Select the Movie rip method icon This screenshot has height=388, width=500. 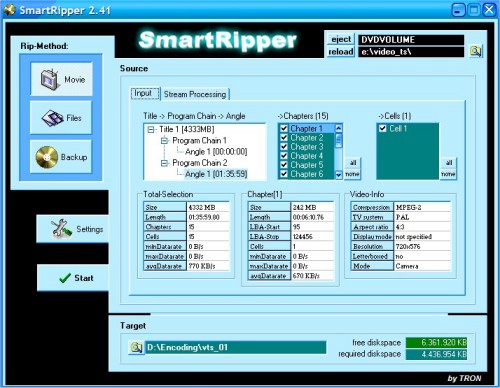[x=49, y=80]
